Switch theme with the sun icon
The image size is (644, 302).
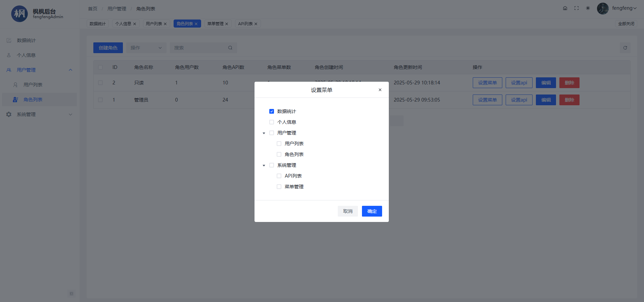tap(588, 8)
